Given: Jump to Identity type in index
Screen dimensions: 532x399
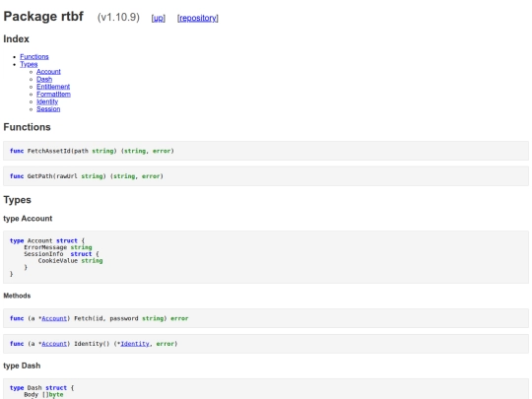Looking at the screenshot, I should [47, 101].
